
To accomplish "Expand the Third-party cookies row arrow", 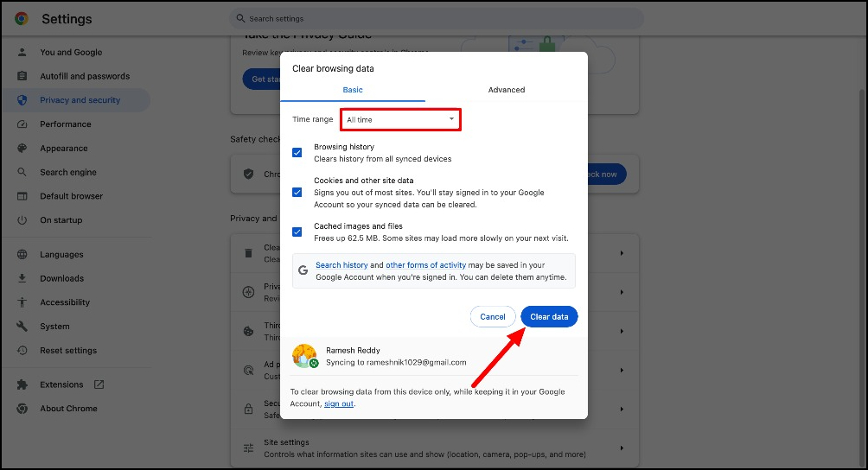I will [x=622, y=331].
